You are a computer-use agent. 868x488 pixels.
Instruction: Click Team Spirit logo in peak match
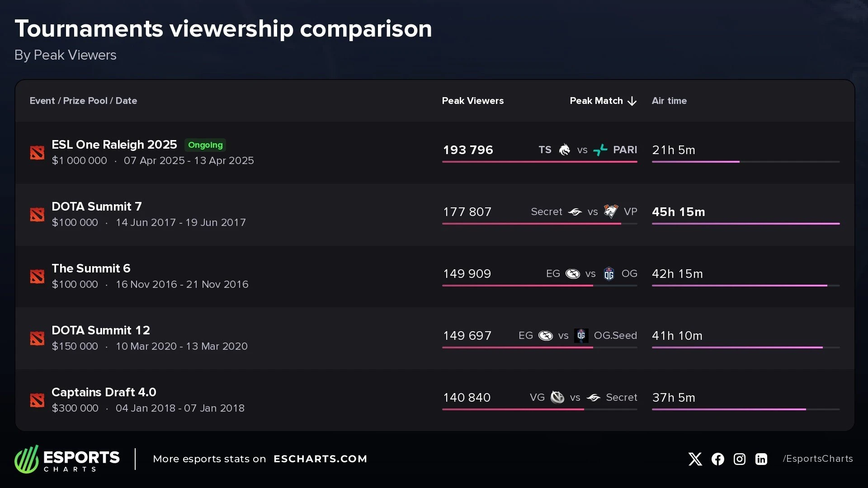(564, 150)
